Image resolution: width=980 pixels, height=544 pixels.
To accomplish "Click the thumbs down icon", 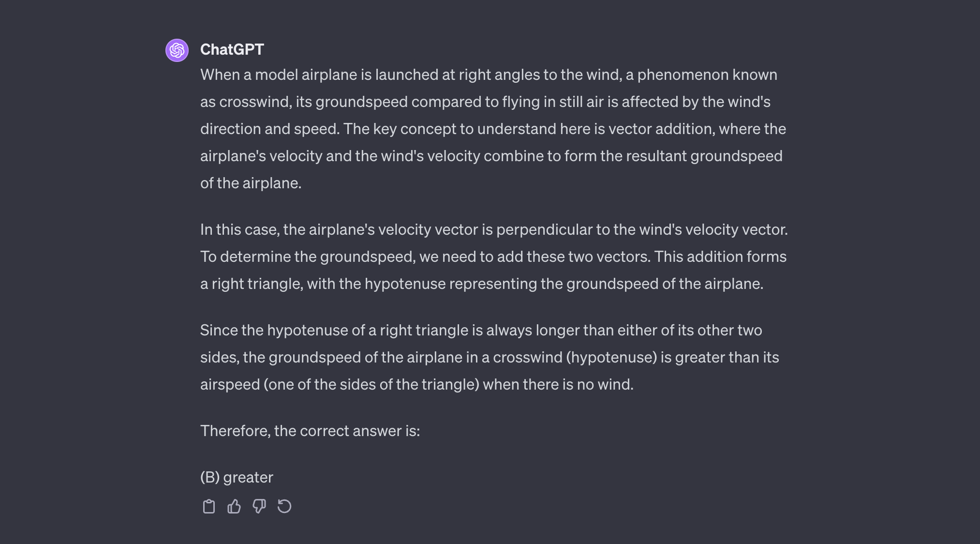I will (259, 506).
